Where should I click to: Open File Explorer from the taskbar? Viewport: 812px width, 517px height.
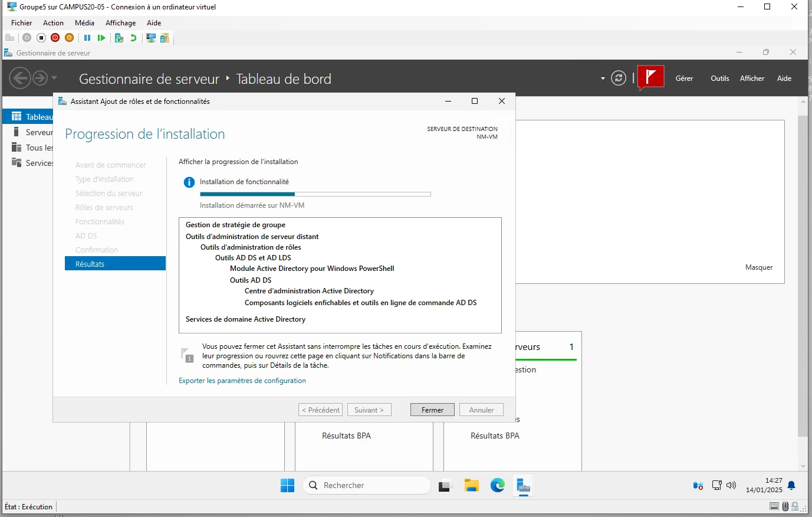(471, 486)
